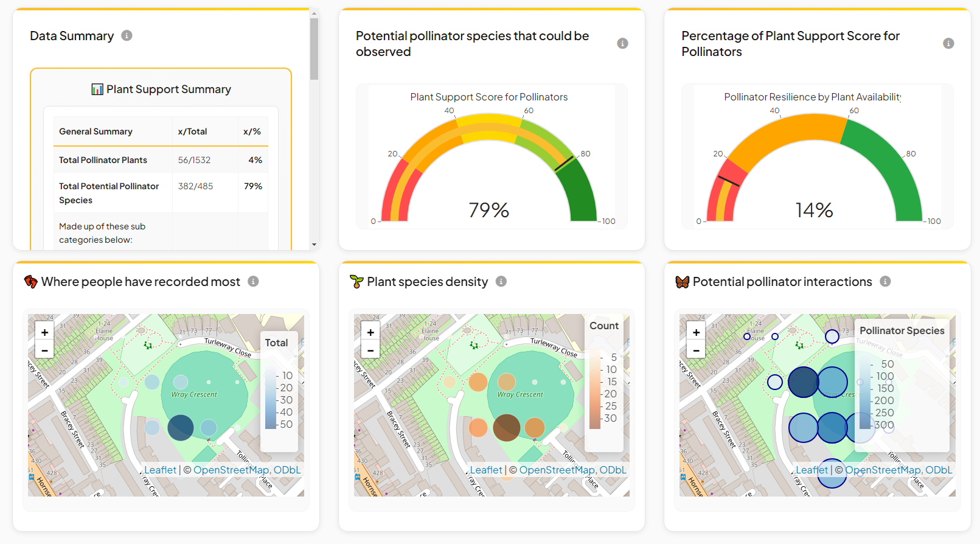Viewport: 980px width, 544px height.
Task: Show info for Percentage of Plant Support Score
Action: (x=948, y=44)
